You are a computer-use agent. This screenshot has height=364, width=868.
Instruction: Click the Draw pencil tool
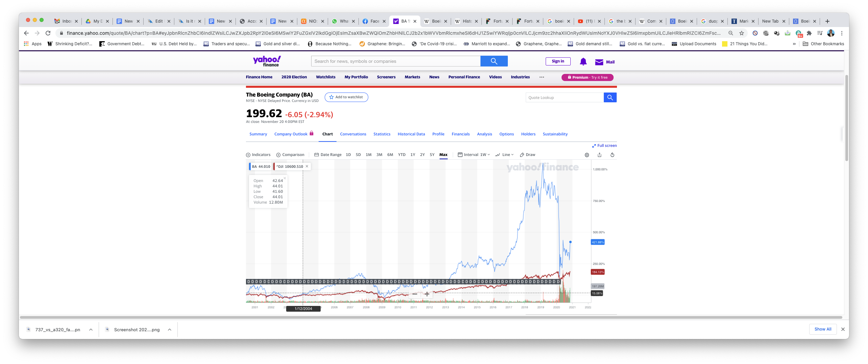click(527, 155)
